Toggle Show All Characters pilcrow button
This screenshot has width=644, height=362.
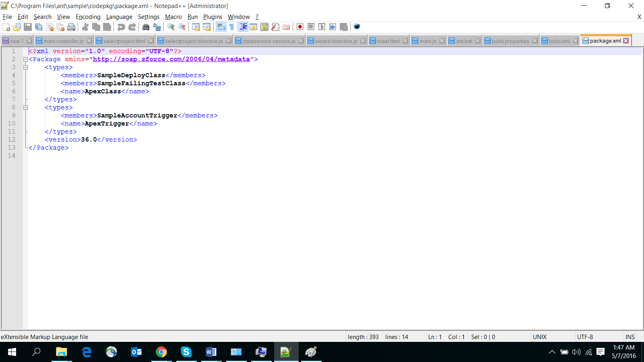click(x=231, y=27)
